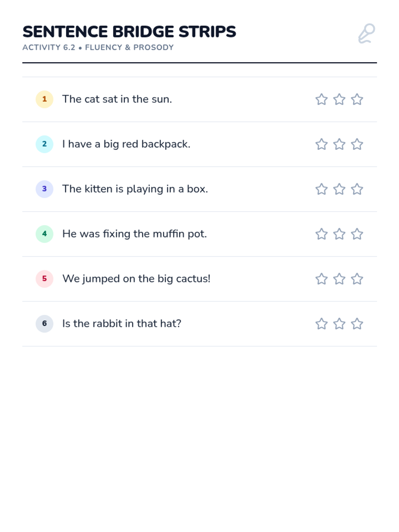This screenshot has height=532, width=399.
Task: Rate the rabbit sentence three stars
Action: click(357, 324)
